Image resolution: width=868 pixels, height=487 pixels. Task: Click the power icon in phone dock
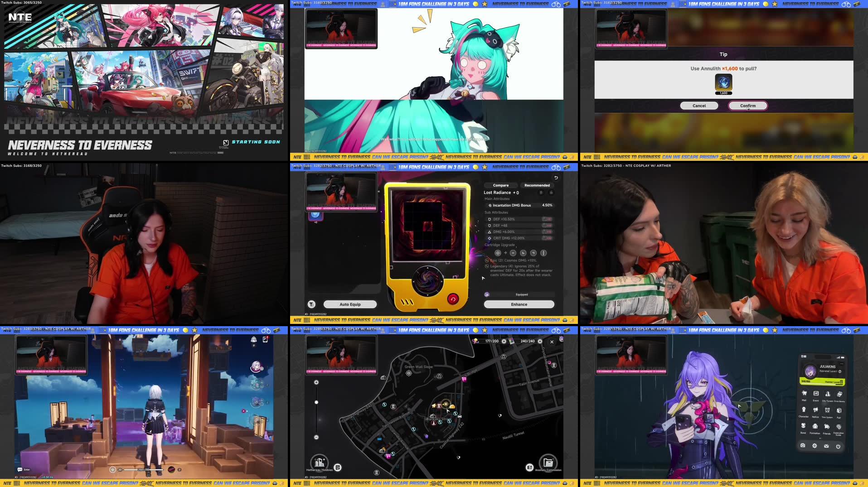[838, 446]
